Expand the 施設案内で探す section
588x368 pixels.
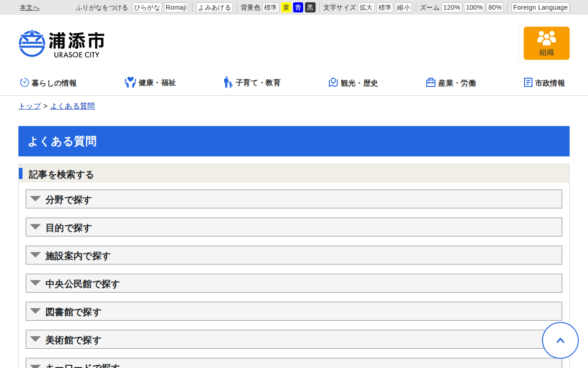tap(294, 255)
